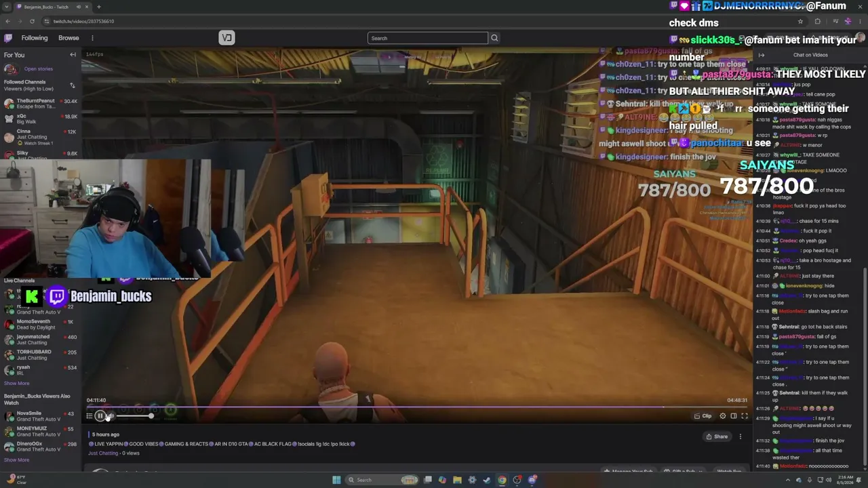This screenshot has height=488, width=868.
Task: Open more options next to Share
Action: pyautogui.click(x=741, y=436)
